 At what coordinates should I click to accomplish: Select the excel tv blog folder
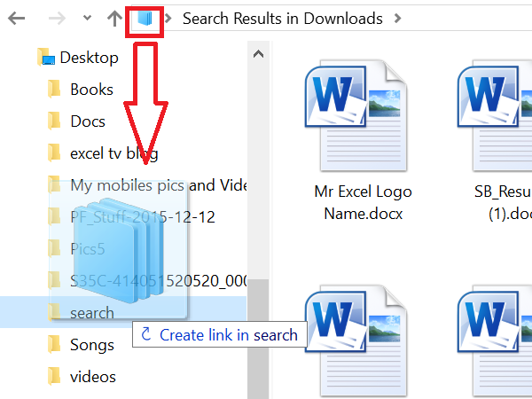(x=114, y=153)
